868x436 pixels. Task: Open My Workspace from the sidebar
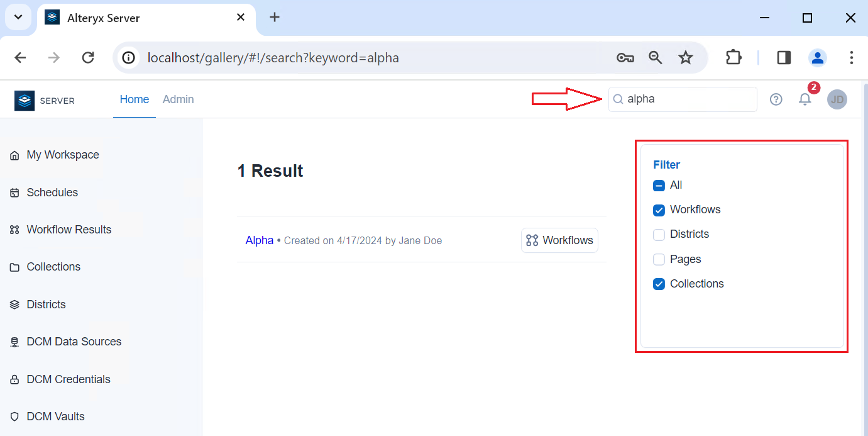[x=62, y=155]
